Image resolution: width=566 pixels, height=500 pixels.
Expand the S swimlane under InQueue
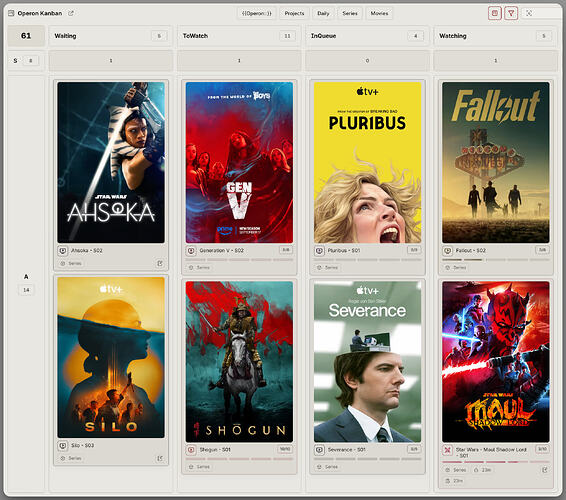(x=367, y=61)
